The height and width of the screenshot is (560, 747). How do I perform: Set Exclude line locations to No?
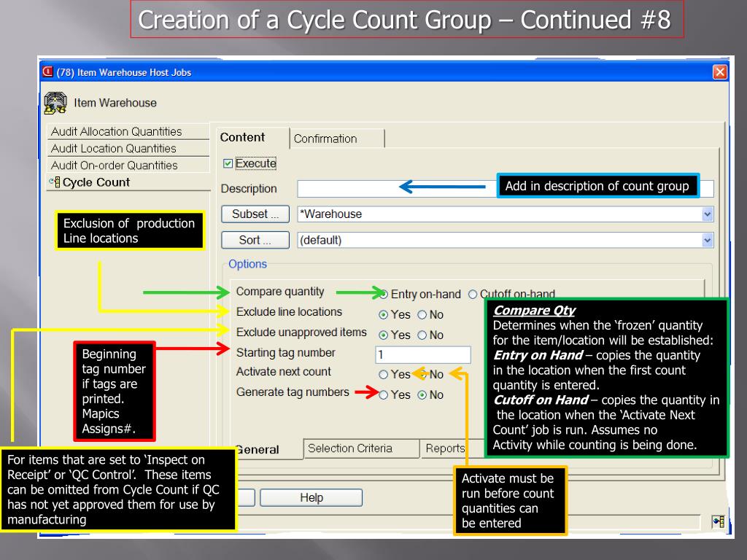click(422, 315)
